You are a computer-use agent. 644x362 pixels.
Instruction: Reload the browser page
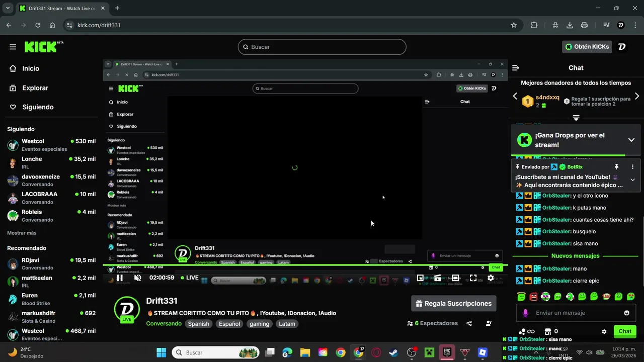[38, 25]
